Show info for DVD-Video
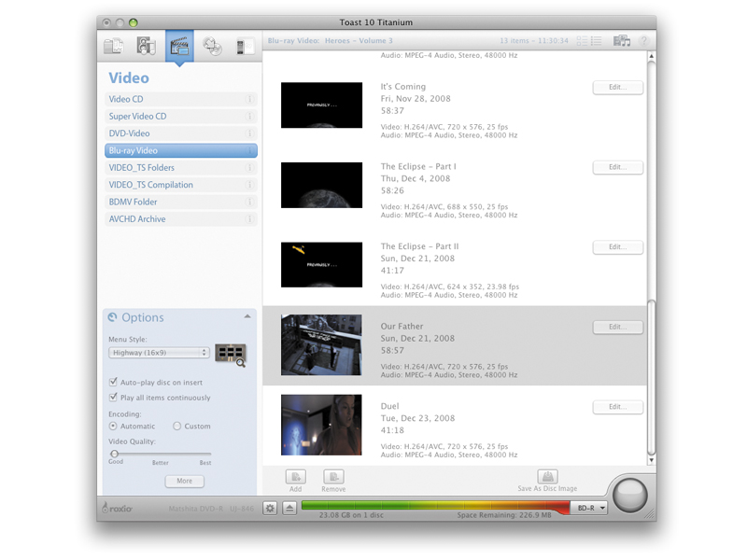 tap(248, 133)
